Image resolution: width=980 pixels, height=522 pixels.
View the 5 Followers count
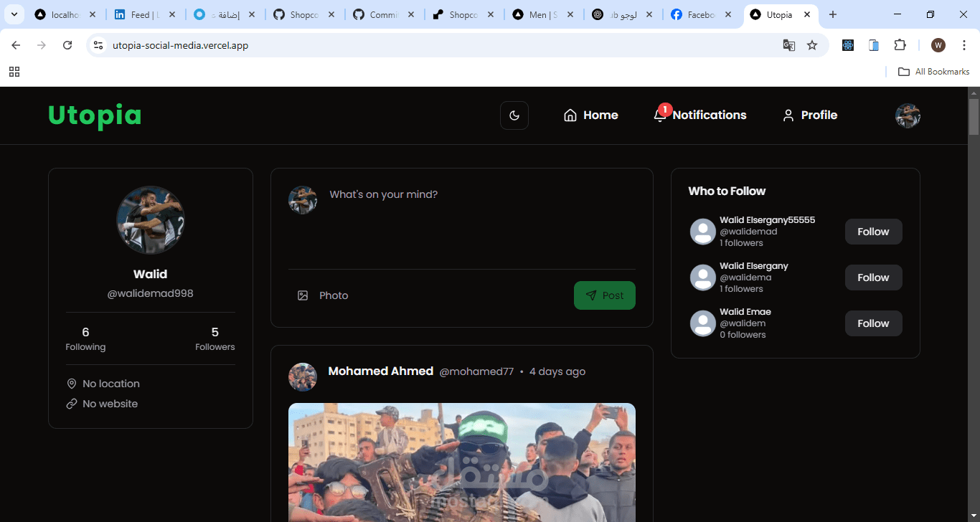(215, 338)
